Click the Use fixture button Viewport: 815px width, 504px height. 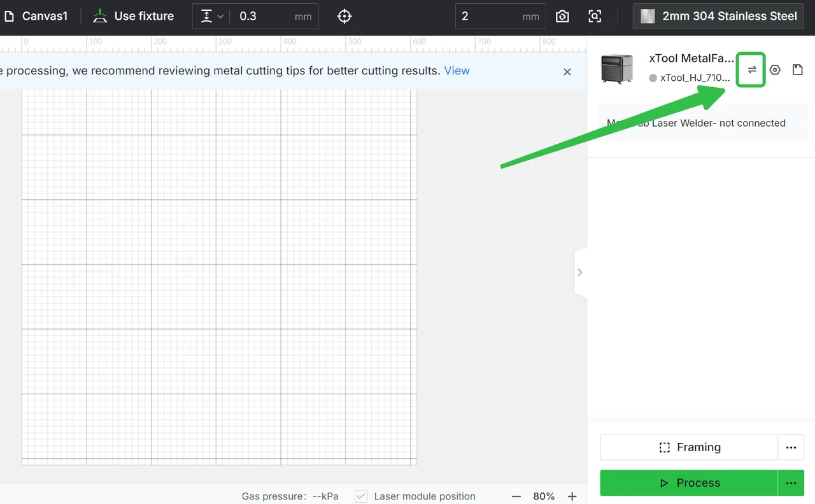click(133, 16)
